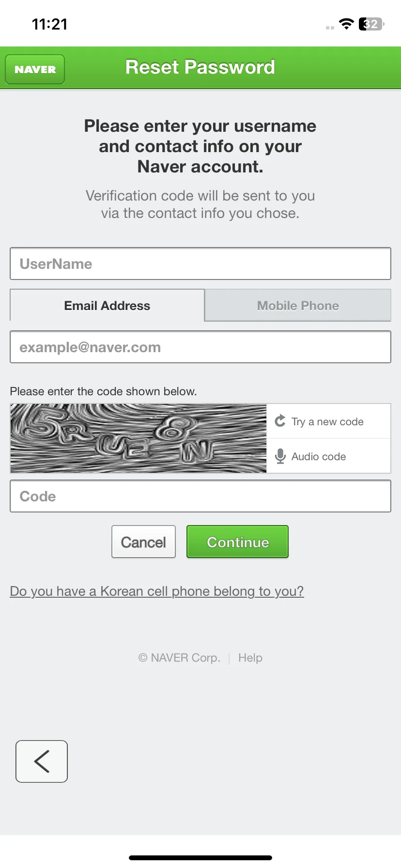Switch to the Mobile Phone tab

pyautogui.click(x=298, y=306)
